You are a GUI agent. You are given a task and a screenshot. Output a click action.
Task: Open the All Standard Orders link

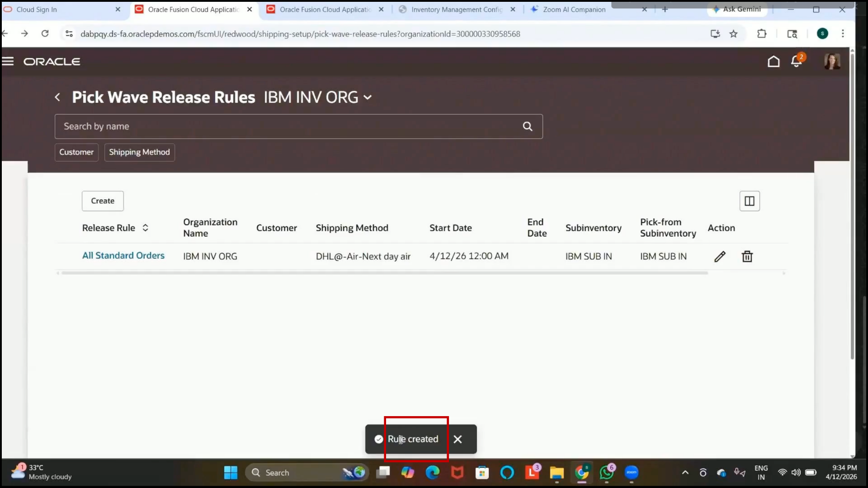tap(123, 256)
